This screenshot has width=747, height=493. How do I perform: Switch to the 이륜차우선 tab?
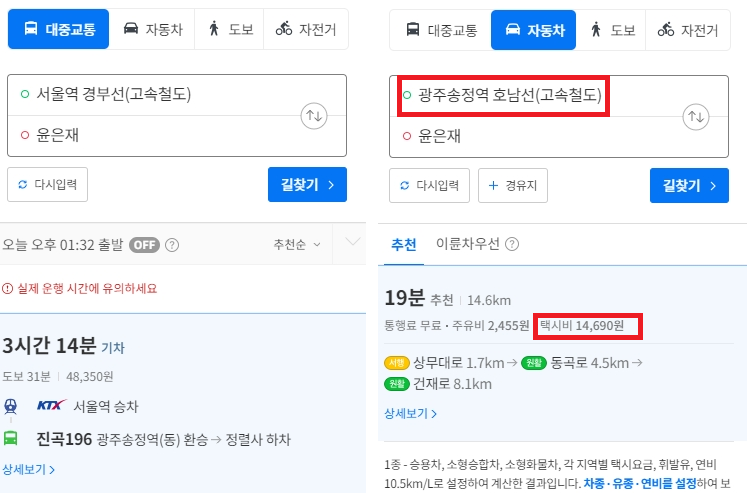[x=469, y=244]
